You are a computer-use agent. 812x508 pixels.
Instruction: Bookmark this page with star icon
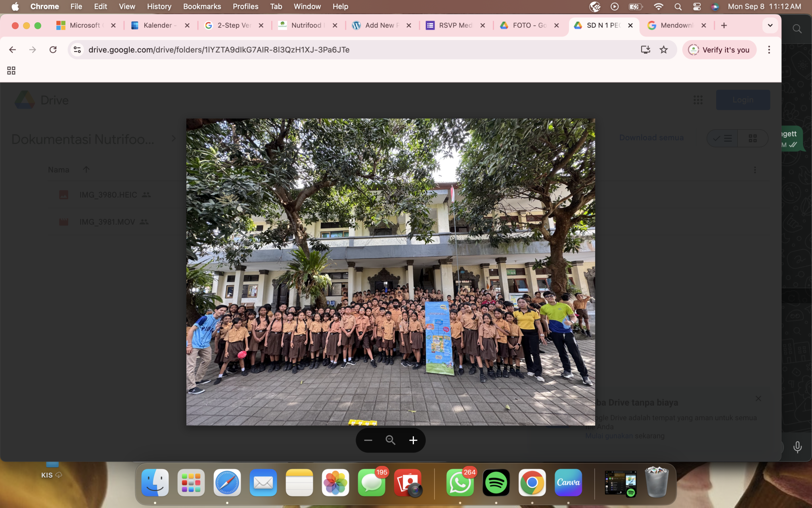pos(664,50)
